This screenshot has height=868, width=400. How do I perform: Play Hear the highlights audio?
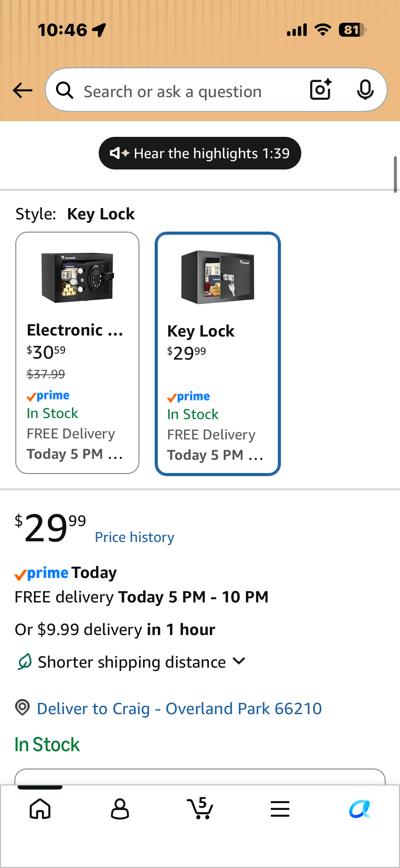[x=200, y=153]
